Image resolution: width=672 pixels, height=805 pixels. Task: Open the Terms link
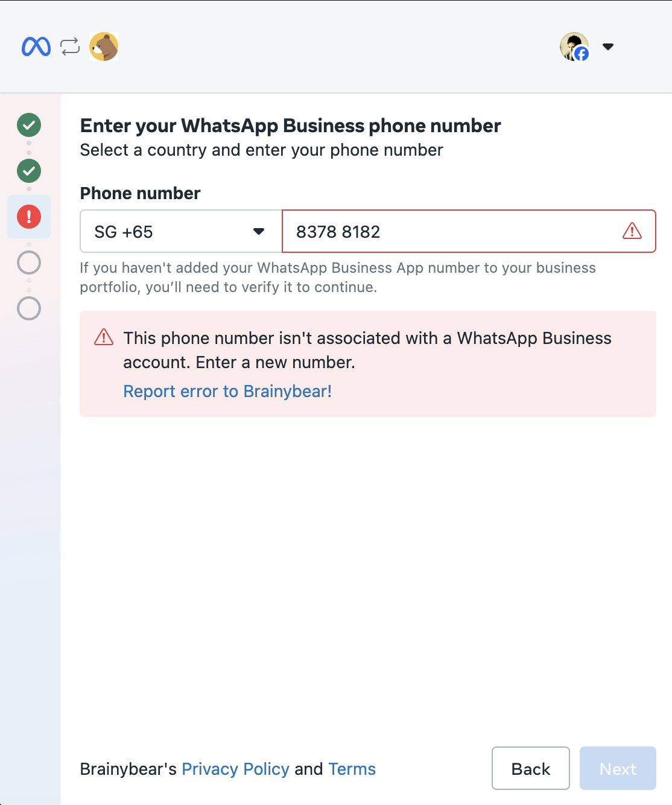tap(352, 769)
